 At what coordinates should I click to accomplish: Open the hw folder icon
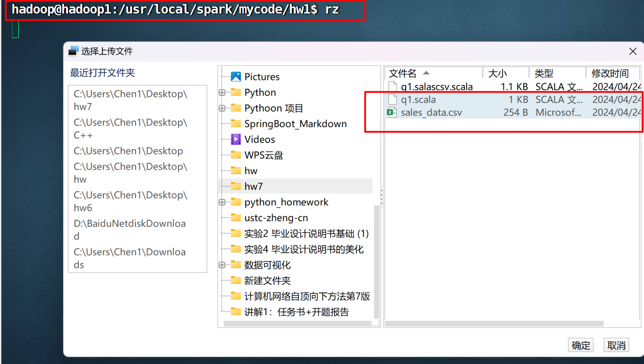point(236,170)
